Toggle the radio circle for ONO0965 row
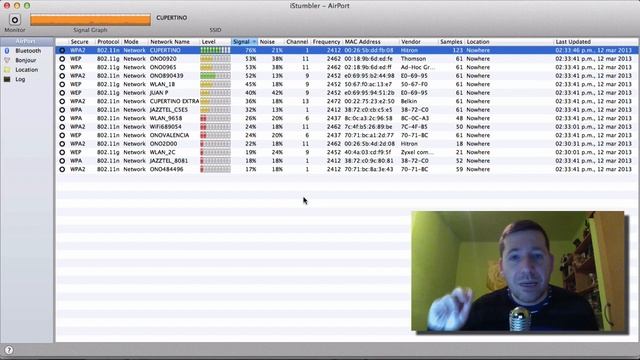 pyautogui.click(x=62, y=67)
